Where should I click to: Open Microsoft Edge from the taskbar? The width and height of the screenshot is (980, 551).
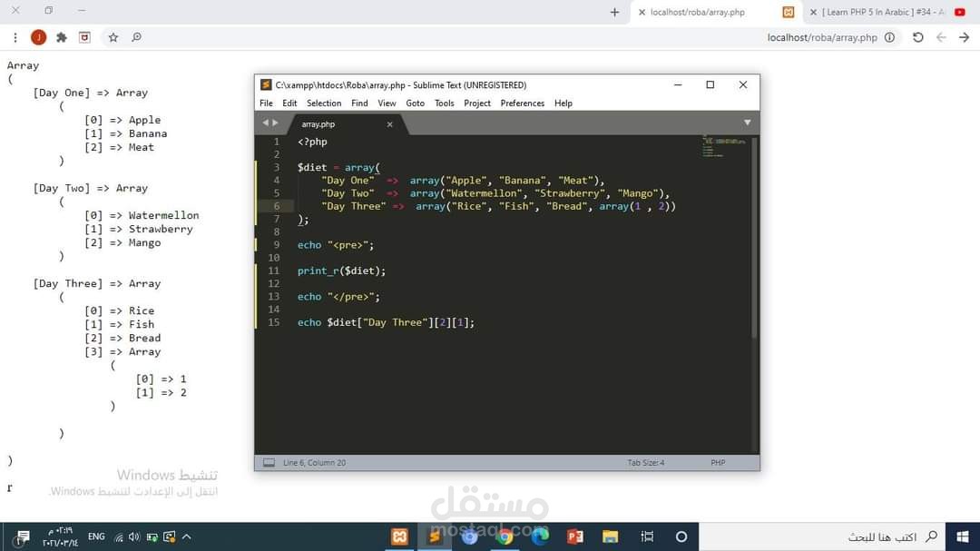point(540,536)
